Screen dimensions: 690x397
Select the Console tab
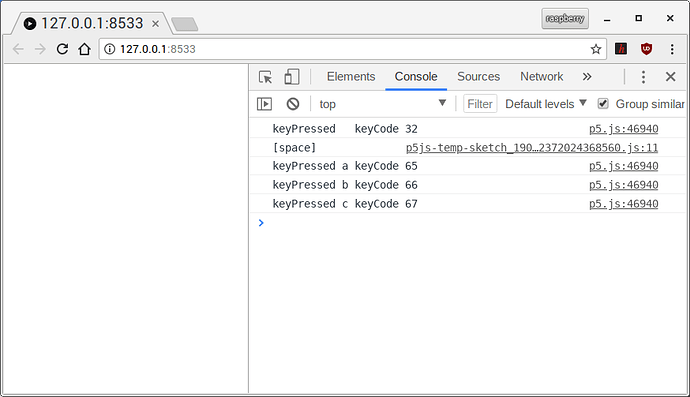[x=416, y=77]
